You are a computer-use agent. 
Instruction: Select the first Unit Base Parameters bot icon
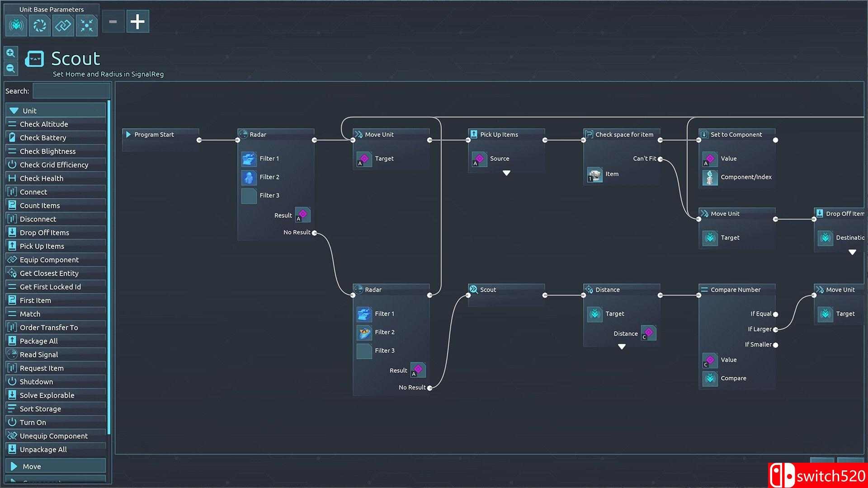17,25
